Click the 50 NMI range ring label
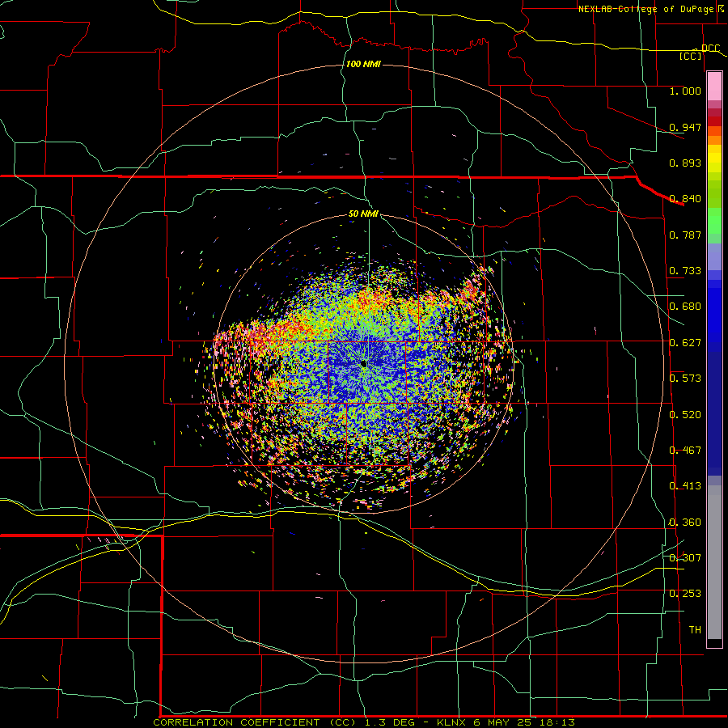This screenshot has width=728, height=728. tap(363, 214)
